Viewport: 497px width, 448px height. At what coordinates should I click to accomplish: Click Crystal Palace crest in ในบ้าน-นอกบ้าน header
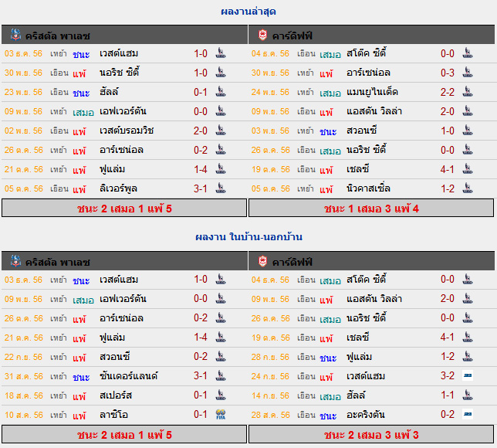(x=15, y=261)
